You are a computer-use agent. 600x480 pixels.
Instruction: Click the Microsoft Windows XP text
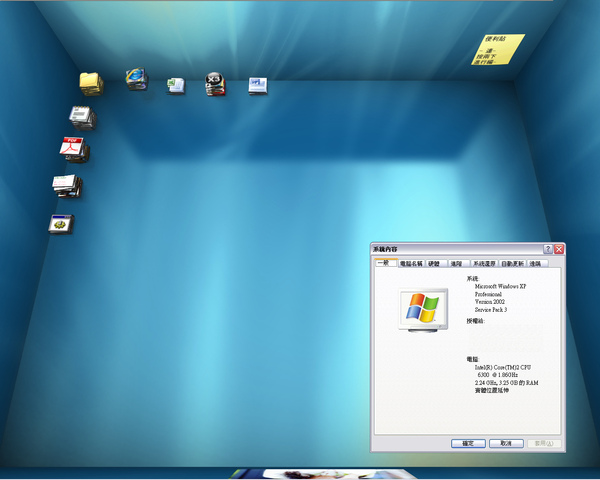click(501, 286)
